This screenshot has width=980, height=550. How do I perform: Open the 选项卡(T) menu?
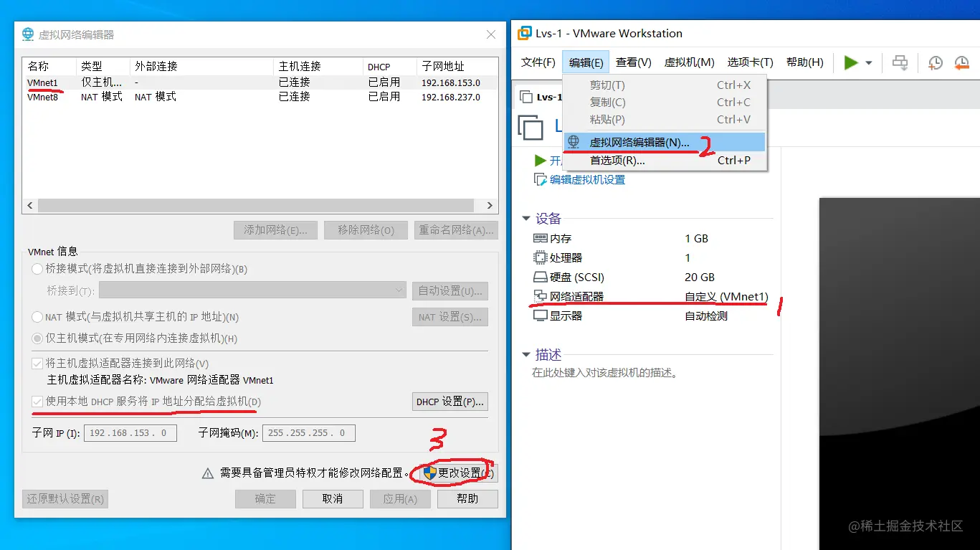(751, 62)
